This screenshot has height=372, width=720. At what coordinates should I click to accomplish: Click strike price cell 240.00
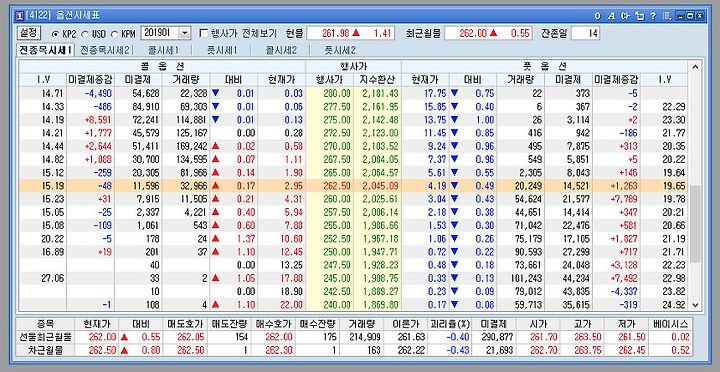[329, 305]
